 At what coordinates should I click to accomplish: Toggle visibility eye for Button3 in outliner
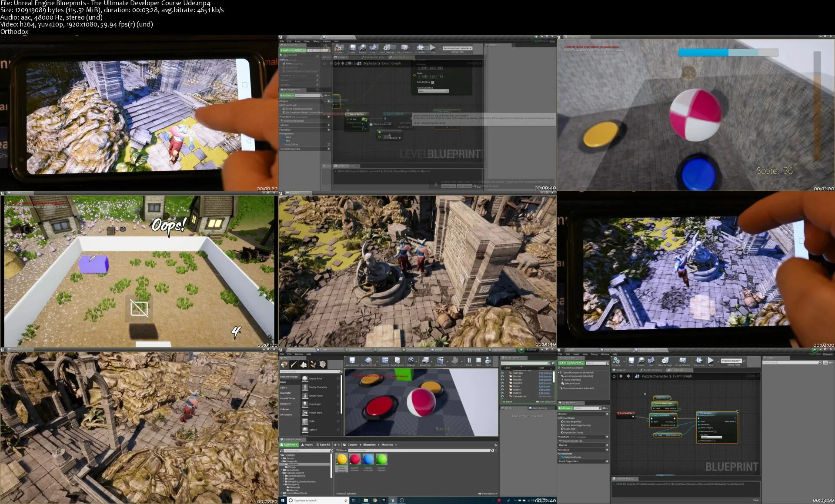pos(502,393)
